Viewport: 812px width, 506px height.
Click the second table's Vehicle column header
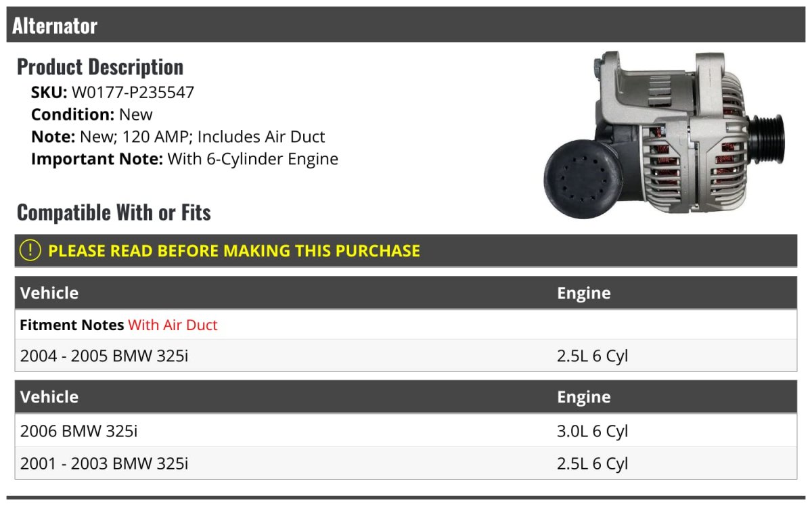pyautogui.click(x=49, y=397)
